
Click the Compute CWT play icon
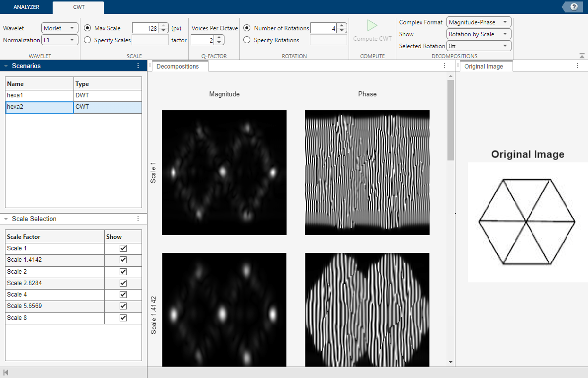coord(372,26)
